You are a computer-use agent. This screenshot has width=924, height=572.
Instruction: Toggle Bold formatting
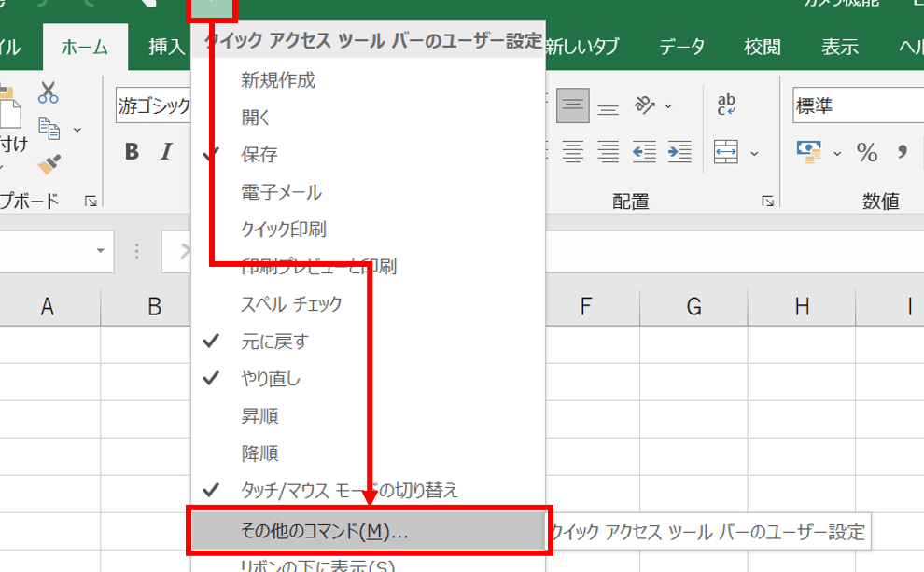point(132,152)
